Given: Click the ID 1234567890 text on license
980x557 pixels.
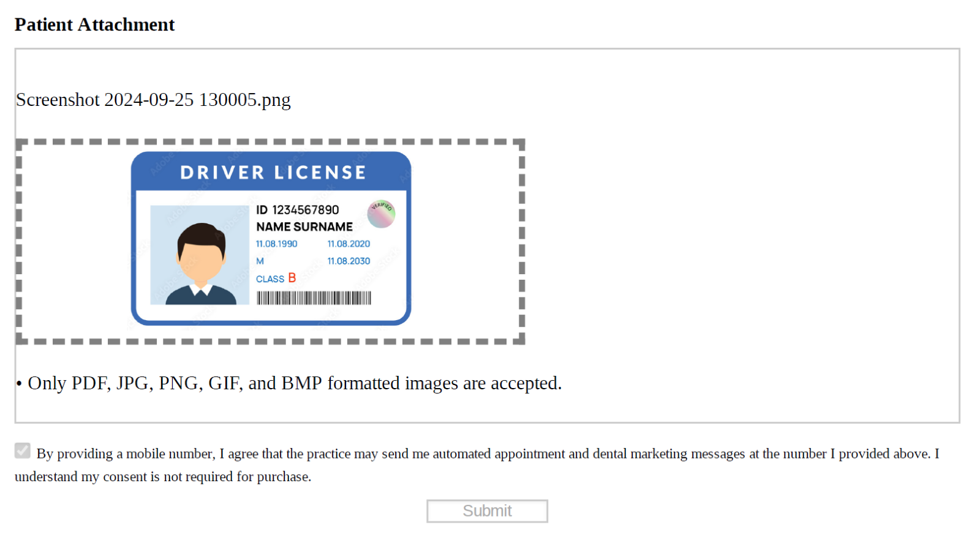Looking at the screenshot, I should [x=297, y=210].
